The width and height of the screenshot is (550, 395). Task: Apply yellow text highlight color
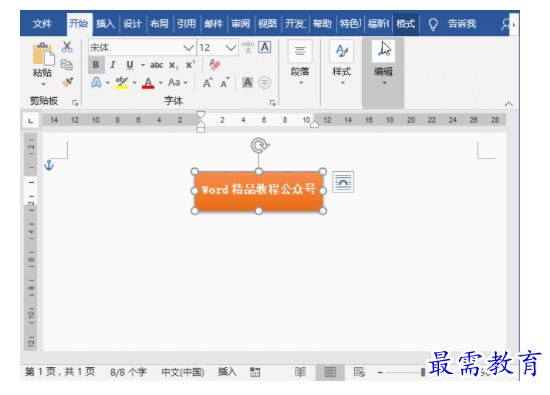click(x=122, y=83)
